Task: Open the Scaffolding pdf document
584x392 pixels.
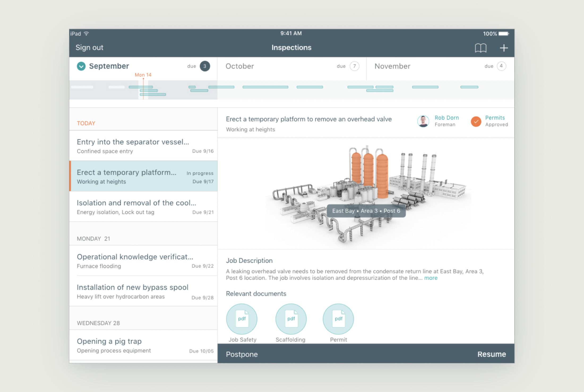Action: [291, 319]
